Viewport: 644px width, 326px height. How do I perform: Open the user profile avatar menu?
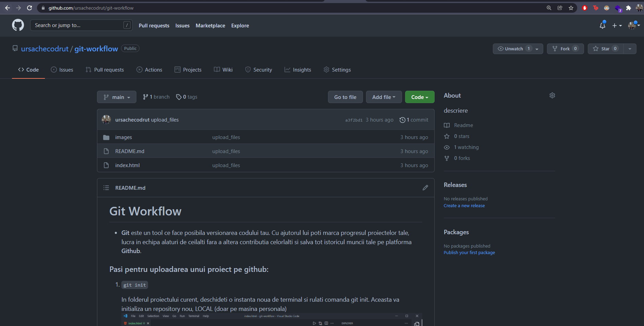[634, 25]
